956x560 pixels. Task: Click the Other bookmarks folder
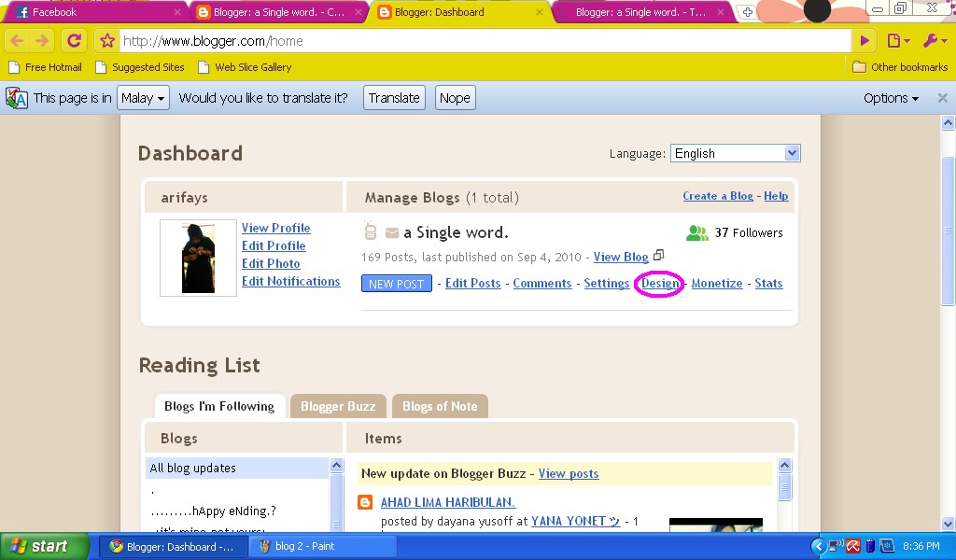(900, 67)
